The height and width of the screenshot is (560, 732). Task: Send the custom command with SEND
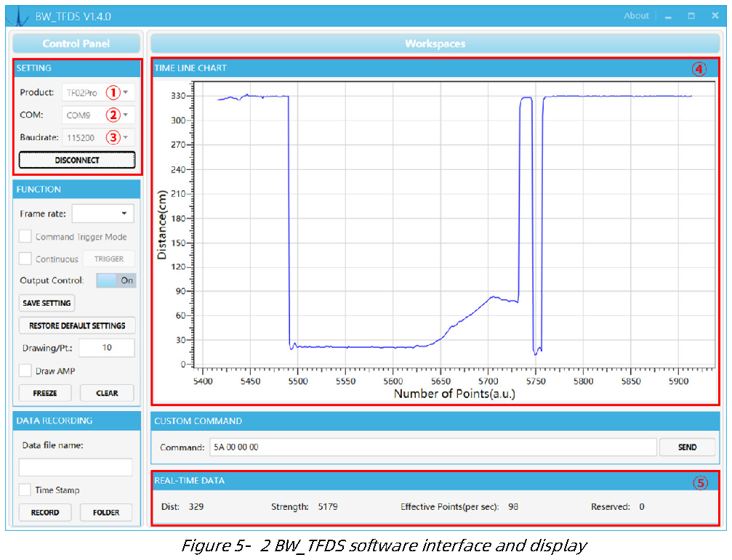[x=687, y=447]
